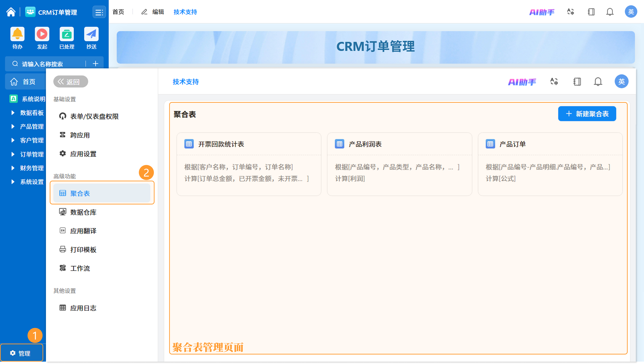644x364 pixels.
Task: Click AI助手 in the inner panel header
Action: (x=522, y=82)
